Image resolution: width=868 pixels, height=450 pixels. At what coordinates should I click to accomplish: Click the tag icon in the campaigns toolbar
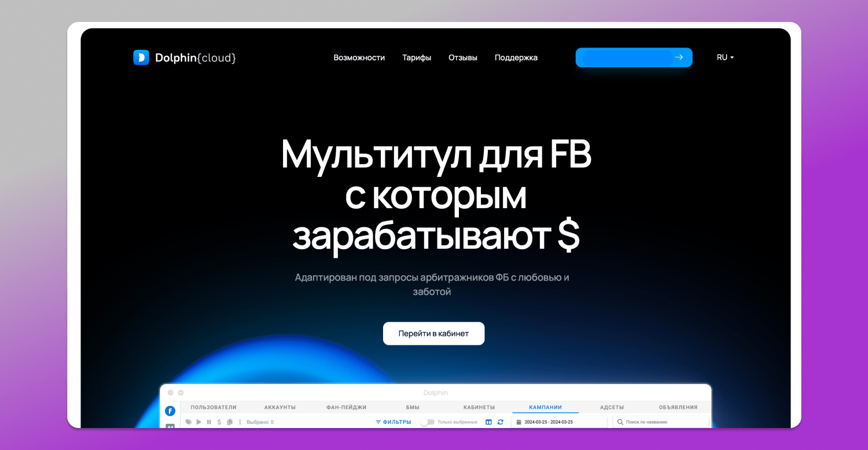pyautogui.click(x=189, y=422)
